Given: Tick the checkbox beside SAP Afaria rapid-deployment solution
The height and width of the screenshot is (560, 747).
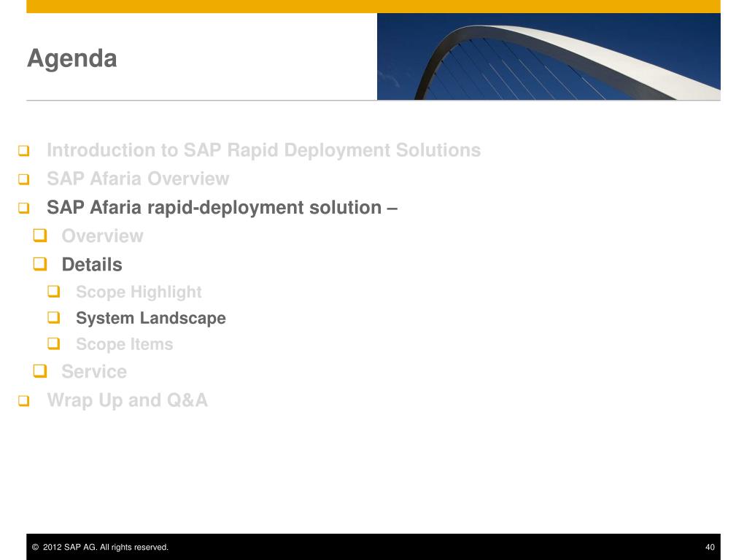Looking at the screenshot, I should [x=24, y=208].
